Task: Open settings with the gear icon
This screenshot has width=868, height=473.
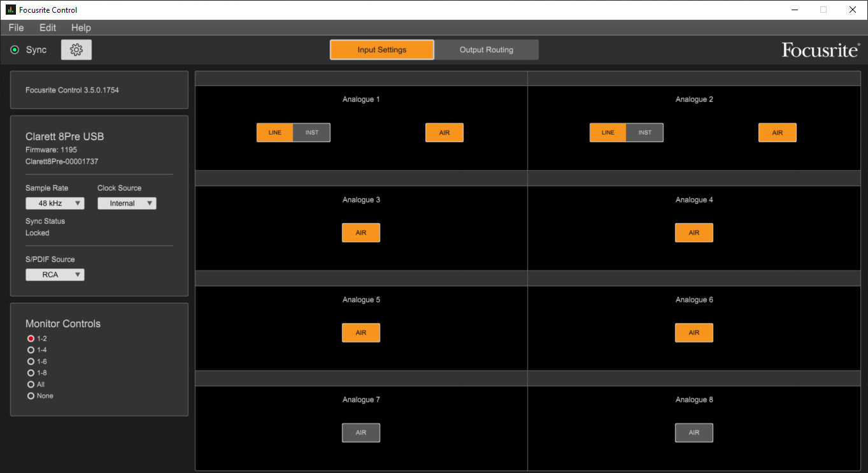Action: tap(76, 50)
